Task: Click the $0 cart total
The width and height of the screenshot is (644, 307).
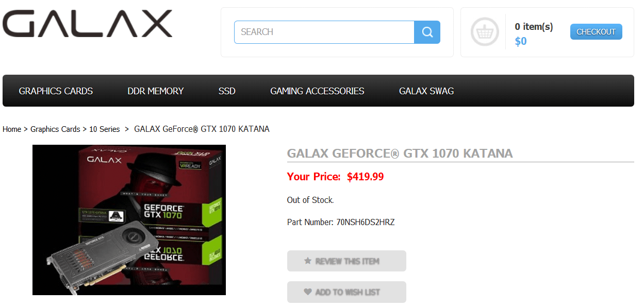Action: [x=521, y=41]
